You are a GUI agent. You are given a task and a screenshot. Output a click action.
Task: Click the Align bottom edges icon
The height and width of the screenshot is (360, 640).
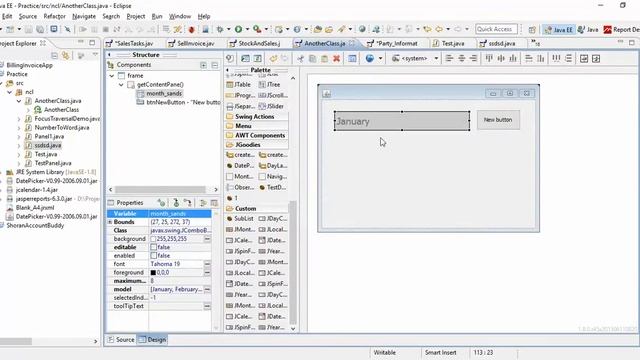[x=513, y=58]
